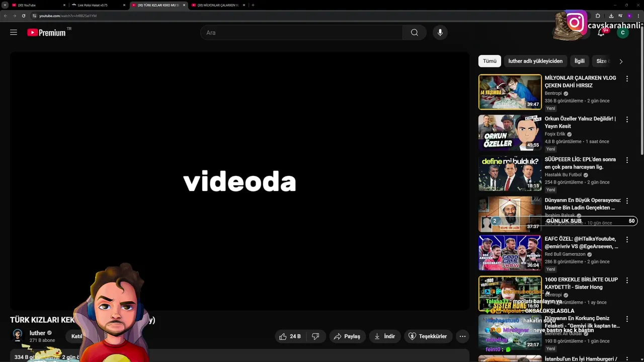Open the YouTube guide hamburger menu

[x=14, y=32]
